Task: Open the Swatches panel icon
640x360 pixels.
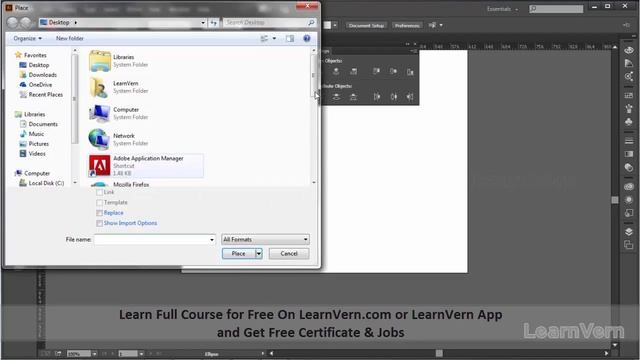Action: 629,96
